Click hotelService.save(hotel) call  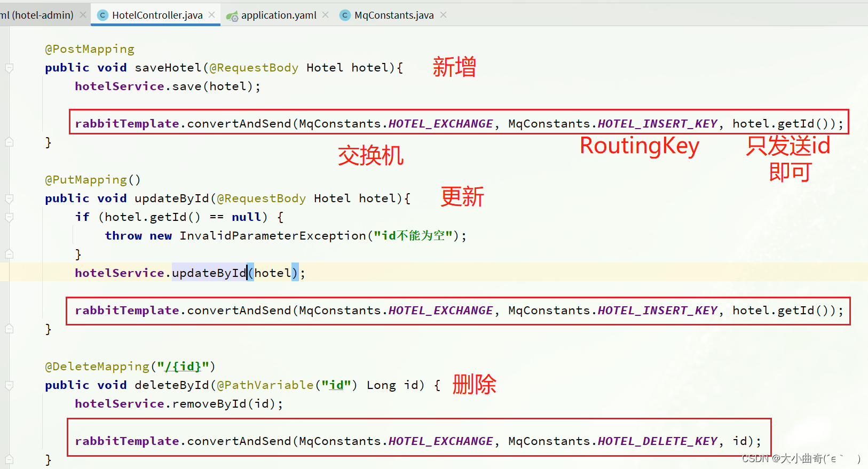168,86
